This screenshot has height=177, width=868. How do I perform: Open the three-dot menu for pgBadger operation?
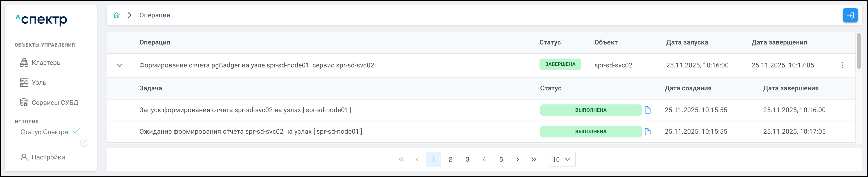pyautogui.click(x=843, y=65)
